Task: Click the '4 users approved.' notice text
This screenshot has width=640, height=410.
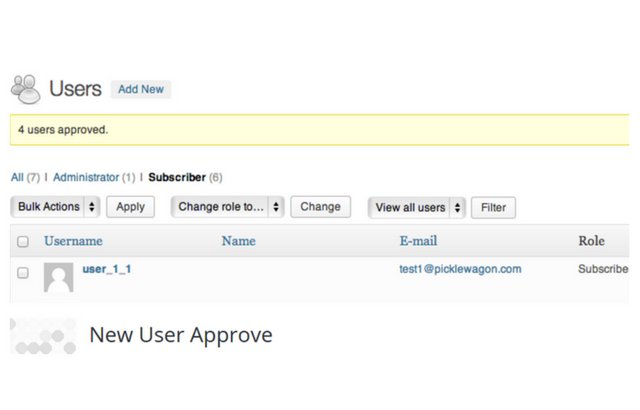Action: point(63,130)
